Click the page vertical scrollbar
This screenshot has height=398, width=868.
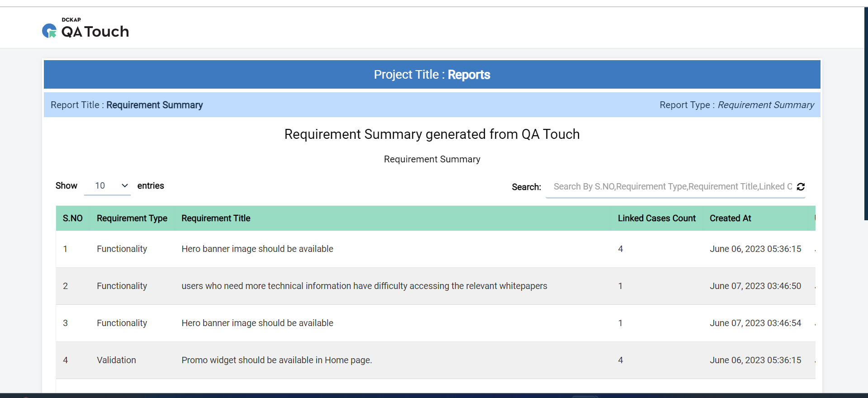[x=866, y=113]
